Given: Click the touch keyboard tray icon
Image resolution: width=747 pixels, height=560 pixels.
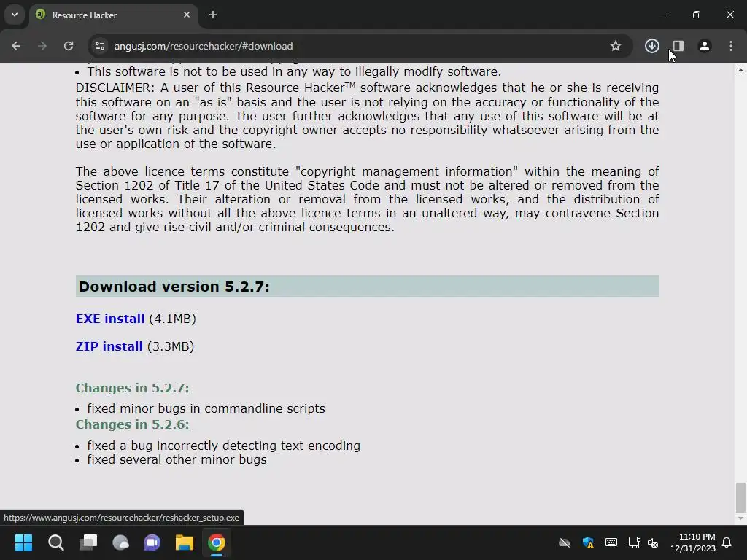Looking at the screenshot, I should click(x=611, y=542).
